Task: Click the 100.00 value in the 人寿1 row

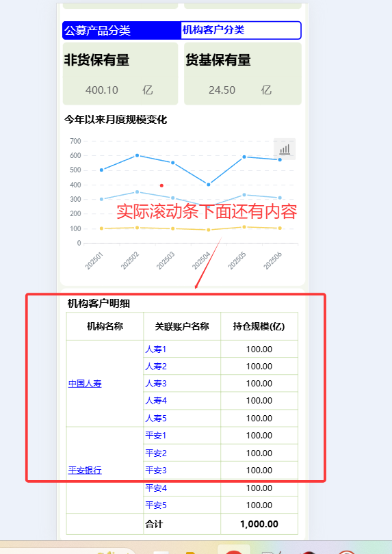Action: point(259,349)
